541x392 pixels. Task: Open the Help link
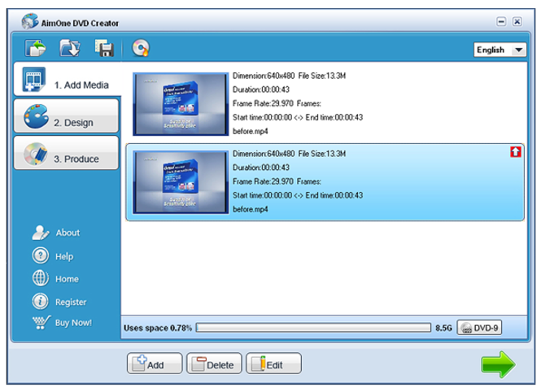click(x=64, y=256)
